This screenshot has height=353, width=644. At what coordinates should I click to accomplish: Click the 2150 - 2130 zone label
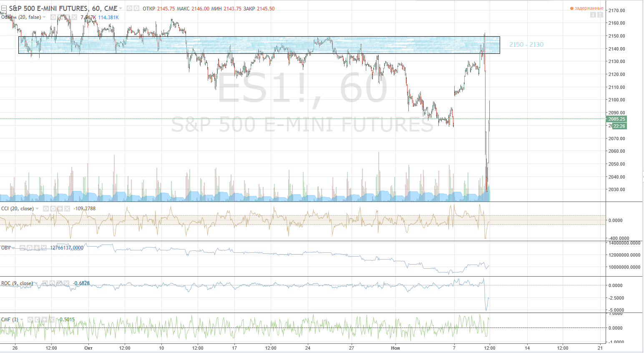[x=526, y=45]
